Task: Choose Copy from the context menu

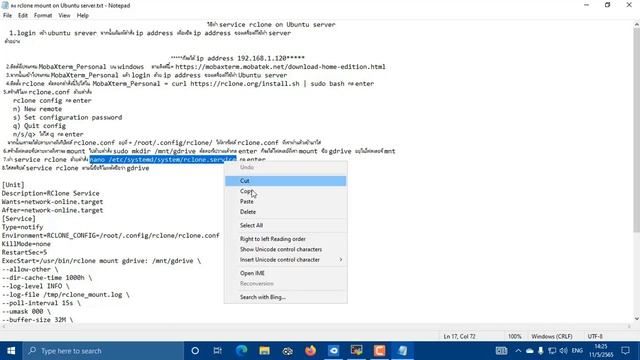Action: tap(285, 191)
